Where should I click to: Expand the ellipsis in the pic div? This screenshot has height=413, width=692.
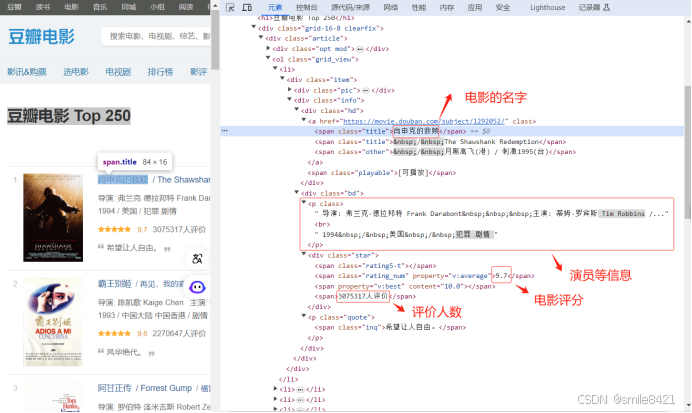[x=366, y=90]
